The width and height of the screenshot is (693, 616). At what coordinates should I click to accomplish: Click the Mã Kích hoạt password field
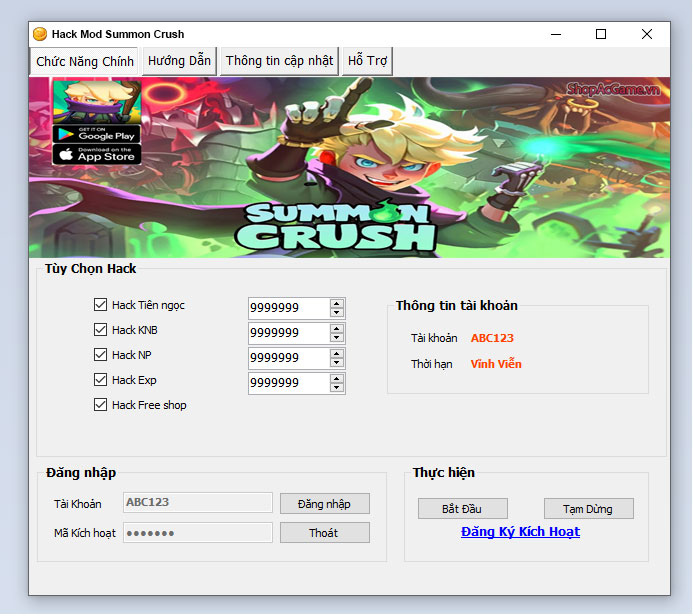click(198, 533)
